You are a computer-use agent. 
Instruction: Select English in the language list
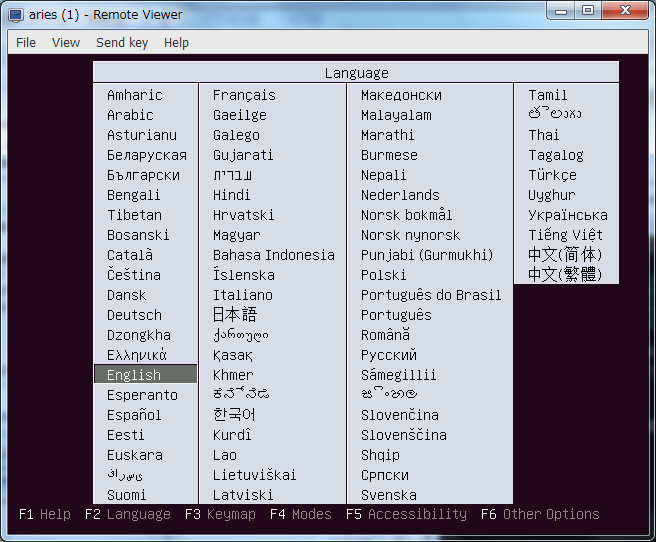[145, 375]
